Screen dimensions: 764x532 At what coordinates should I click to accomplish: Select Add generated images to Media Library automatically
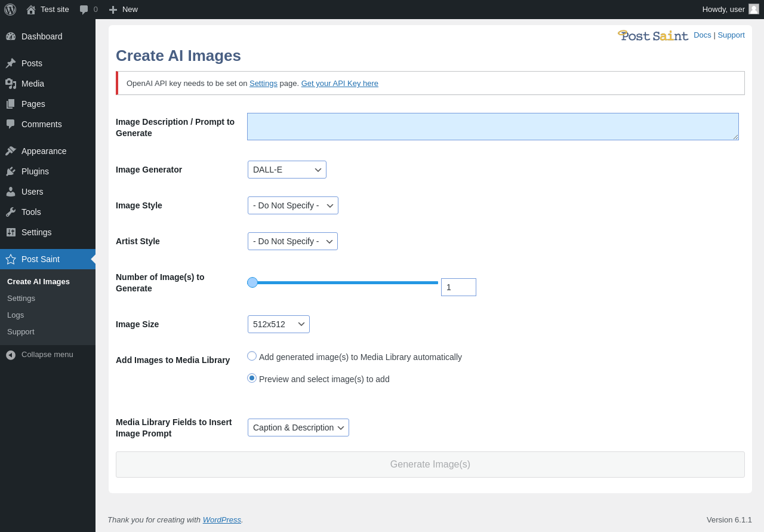pyautogui.click(x=252, y=356)
